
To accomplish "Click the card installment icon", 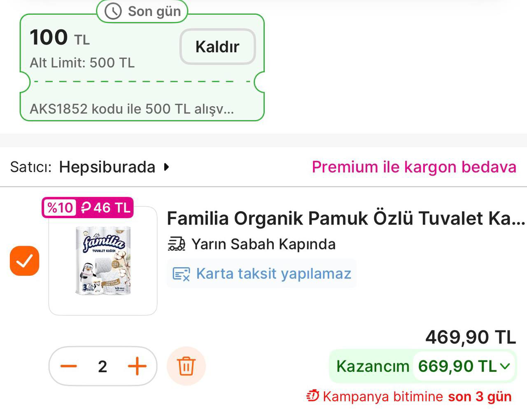I will [x=181, y=274].
